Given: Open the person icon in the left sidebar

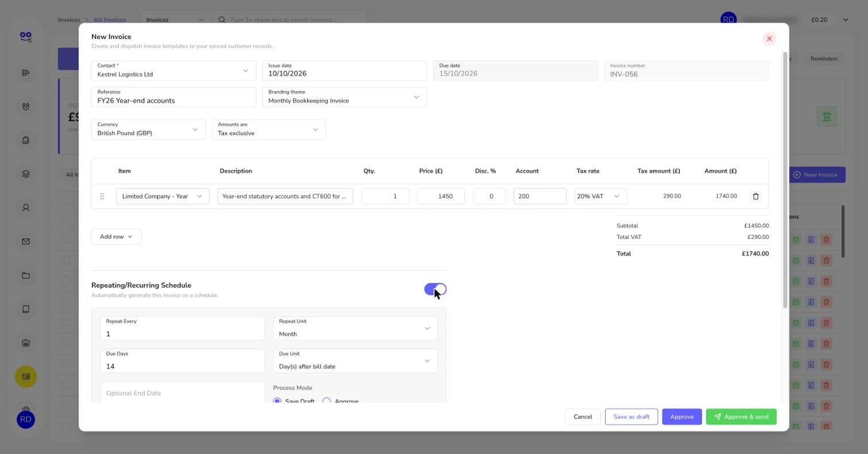Looking at the screenshot, I should point(26,208).
